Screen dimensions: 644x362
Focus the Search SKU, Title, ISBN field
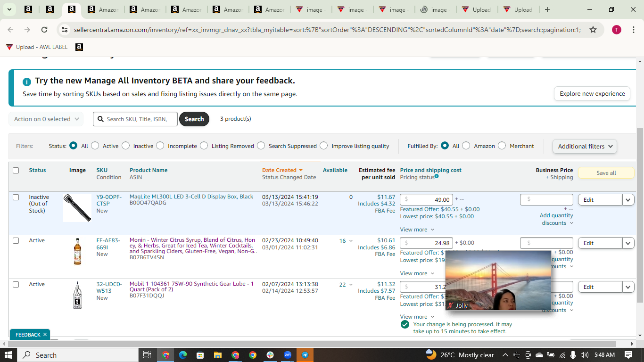(135, 119)
